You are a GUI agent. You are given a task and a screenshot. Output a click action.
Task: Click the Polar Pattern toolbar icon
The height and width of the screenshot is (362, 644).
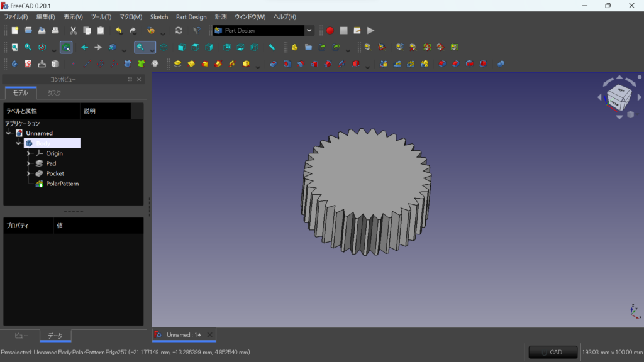(411, 63)
